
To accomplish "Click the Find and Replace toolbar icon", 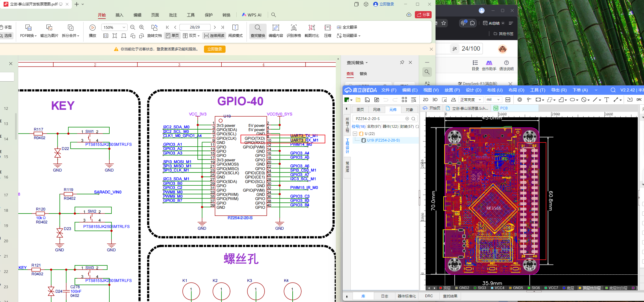I will 258,31.
